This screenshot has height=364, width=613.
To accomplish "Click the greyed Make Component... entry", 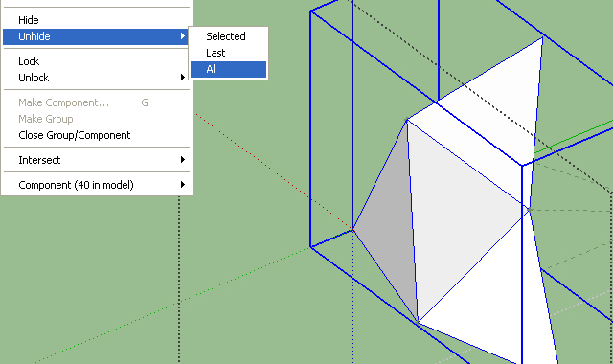I will (96, 102).
